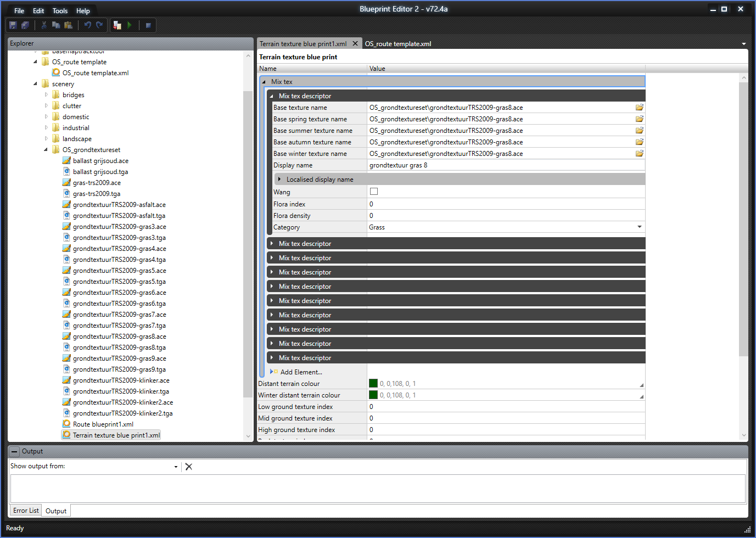Browse file for Base autumn texture name
The image size is (756, 538).
click(x=640, y=142)
